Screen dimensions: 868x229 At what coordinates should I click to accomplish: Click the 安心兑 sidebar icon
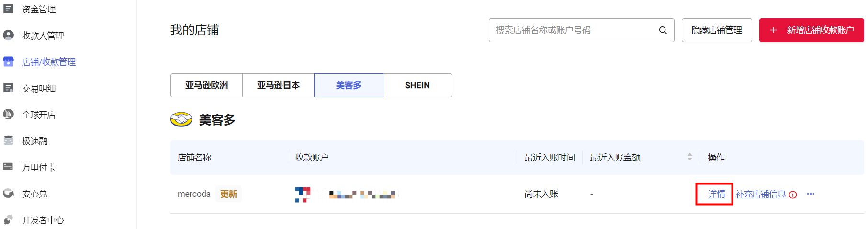point(8,193)
